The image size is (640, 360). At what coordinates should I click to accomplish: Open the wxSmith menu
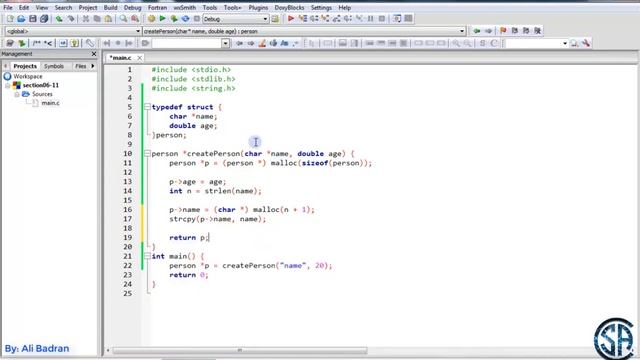point(184,7)
